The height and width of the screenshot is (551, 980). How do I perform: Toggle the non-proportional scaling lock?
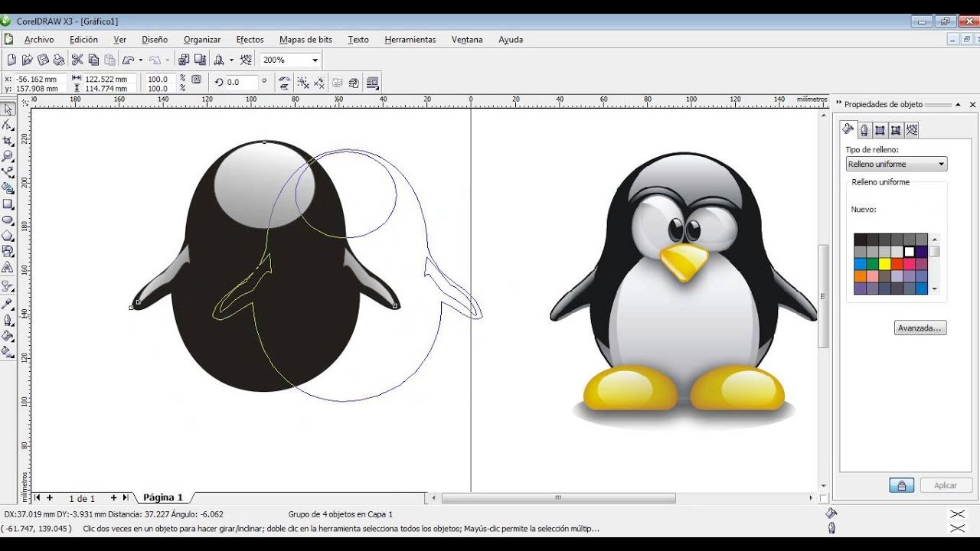[x=197, y=79]
